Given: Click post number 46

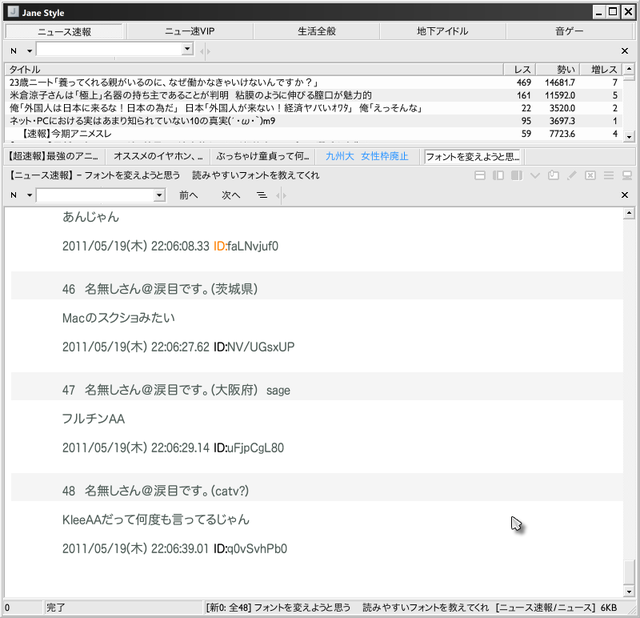Looking at the screenshot, I should pos(69,289).
